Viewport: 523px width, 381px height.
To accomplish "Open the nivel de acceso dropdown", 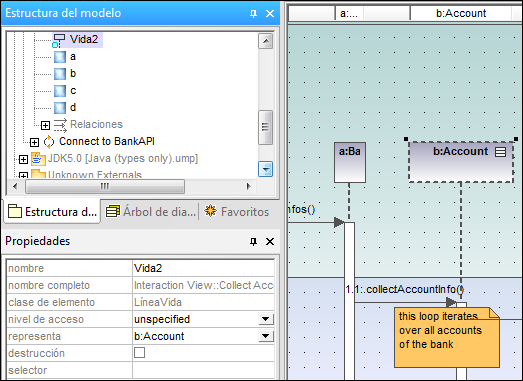I will click(x=266, y=319).
